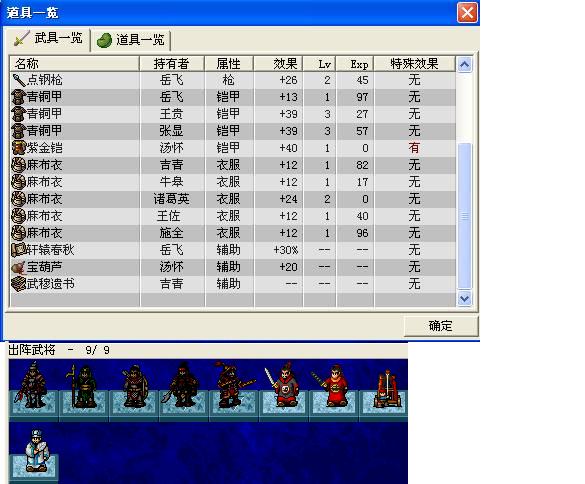Close the 道具一览 dialog window
This screenshot has width=585, height=484.
(467, 13)
